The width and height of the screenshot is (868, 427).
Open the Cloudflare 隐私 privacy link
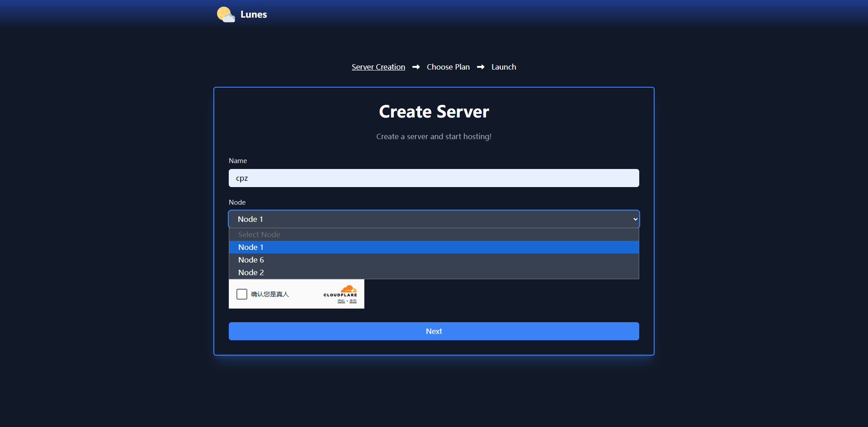point(341,301)
